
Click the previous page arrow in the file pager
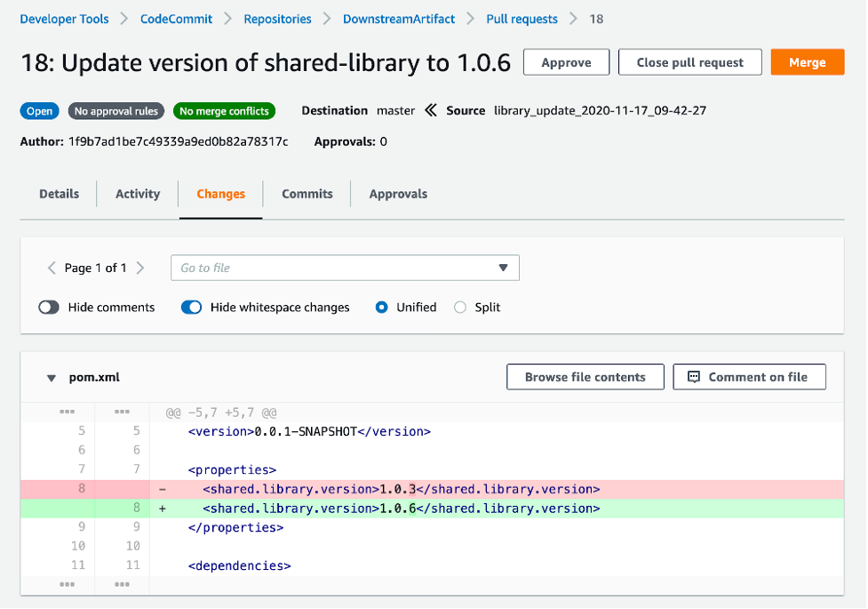52,267
